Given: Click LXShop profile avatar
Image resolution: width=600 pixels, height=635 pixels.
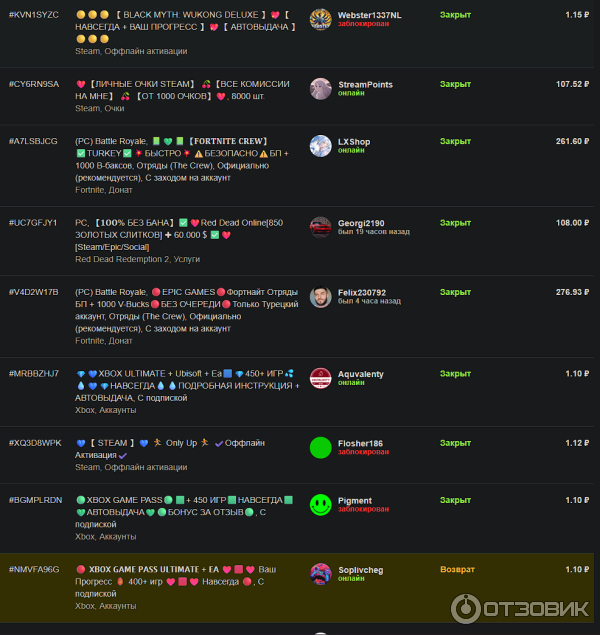Looking at the screenshot, I should coord(320,146).
